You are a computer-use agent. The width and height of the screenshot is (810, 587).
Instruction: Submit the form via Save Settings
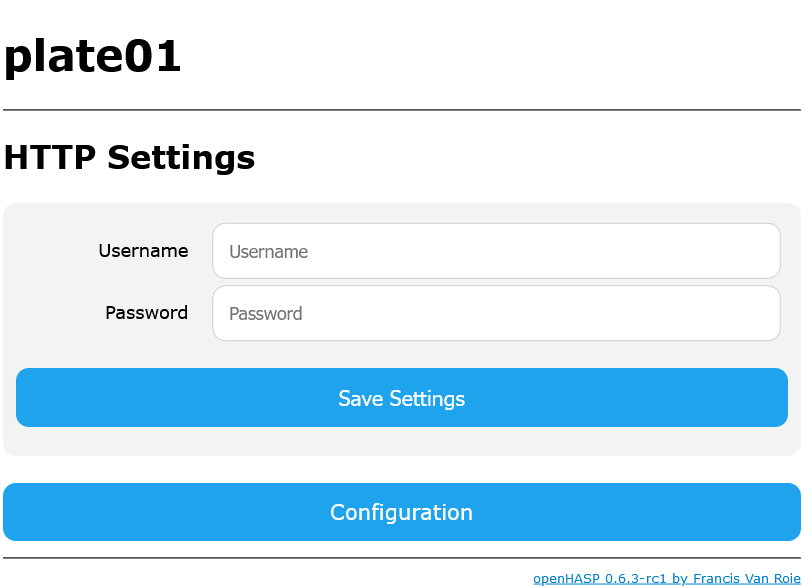401,397
